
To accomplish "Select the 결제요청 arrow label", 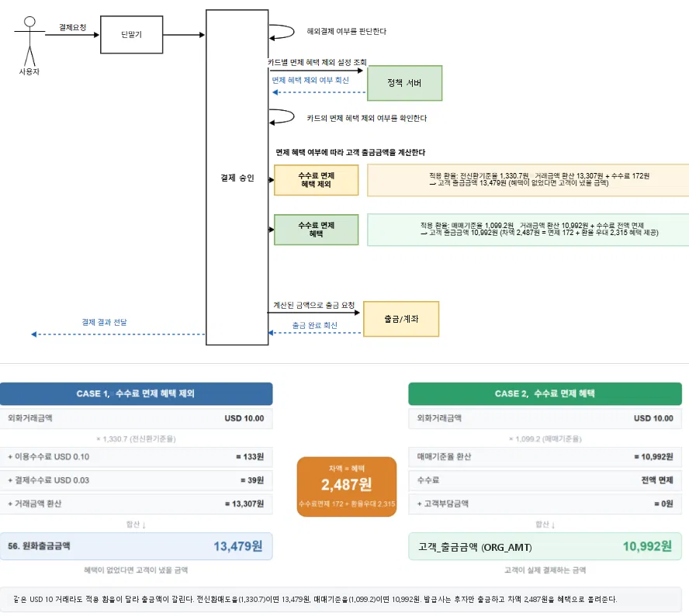I will [x=72, y=27].
